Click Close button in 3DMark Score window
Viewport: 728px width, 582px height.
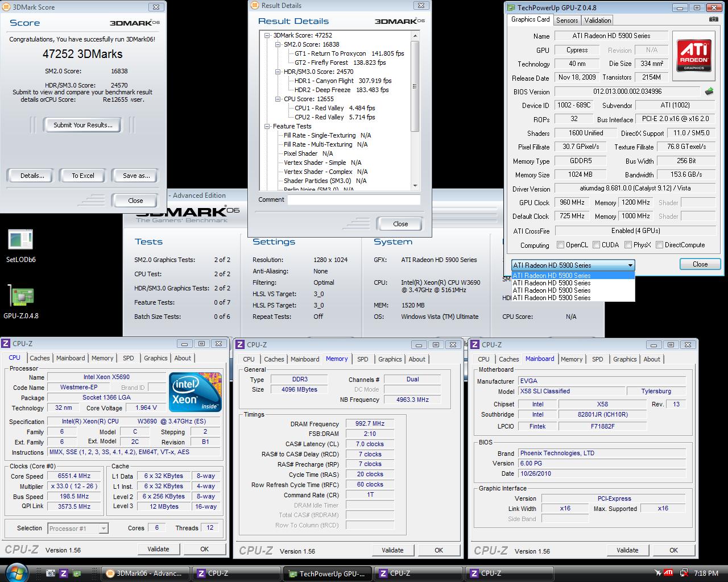135,201
